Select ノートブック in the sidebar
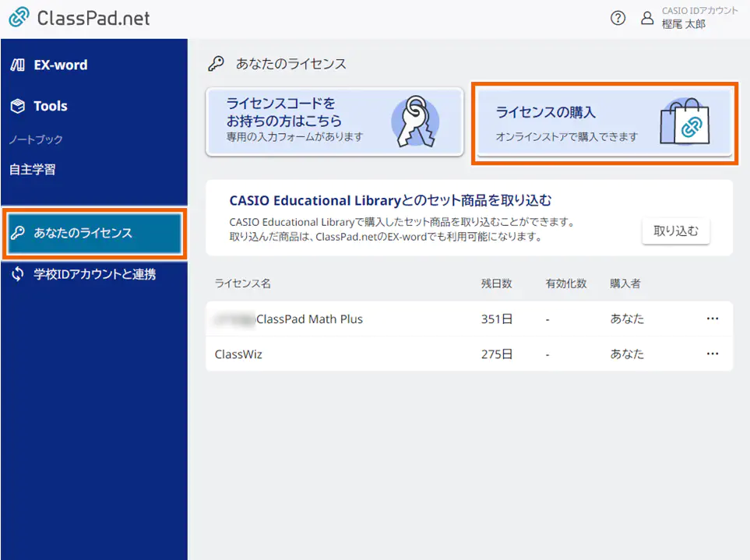This screenshot has height=560, width=750. point(37,137)
